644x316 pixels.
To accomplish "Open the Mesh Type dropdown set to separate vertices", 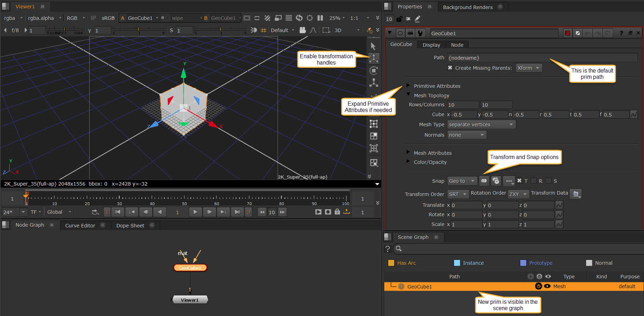I will tap(481, 124).
